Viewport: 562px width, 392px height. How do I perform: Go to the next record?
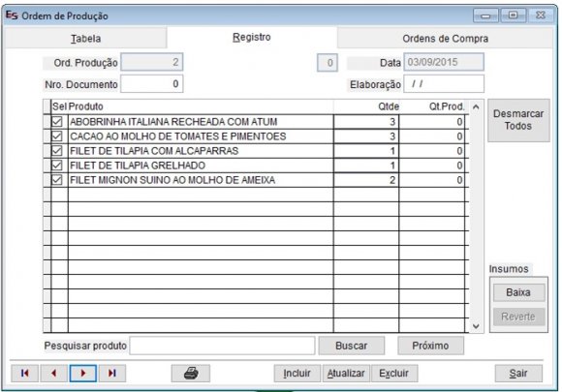pos(82,373)
